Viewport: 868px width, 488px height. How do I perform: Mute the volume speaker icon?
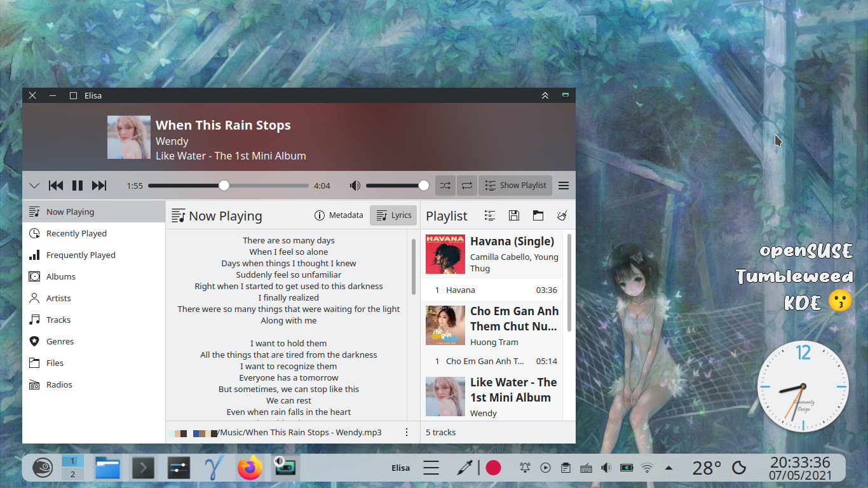click(355, 186)
